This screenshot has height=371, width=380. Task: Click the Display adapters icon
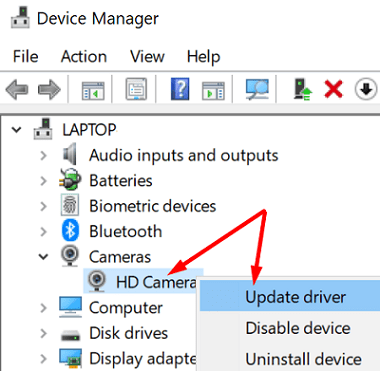pos(70,358)
